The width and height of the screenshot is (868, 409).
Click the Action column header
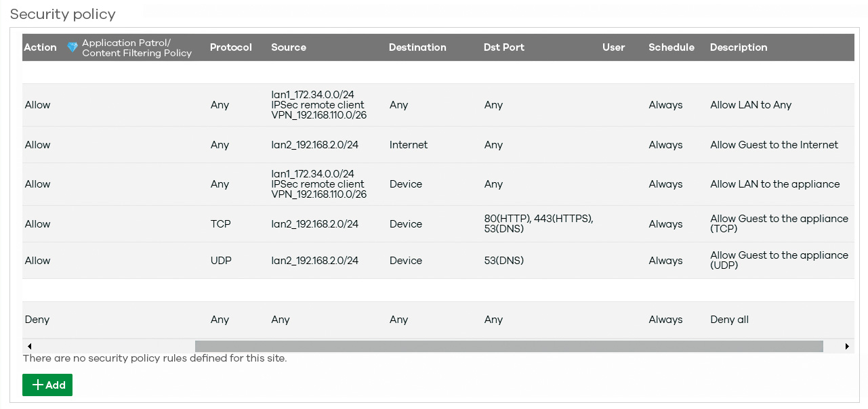(x=41, y=47)
